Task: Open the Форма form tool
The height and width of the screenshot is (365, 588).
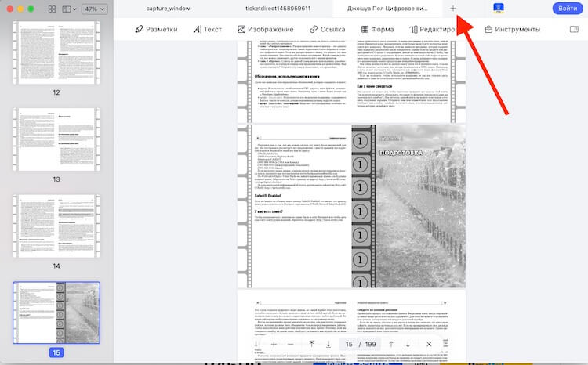Action: tap(377, 30)
